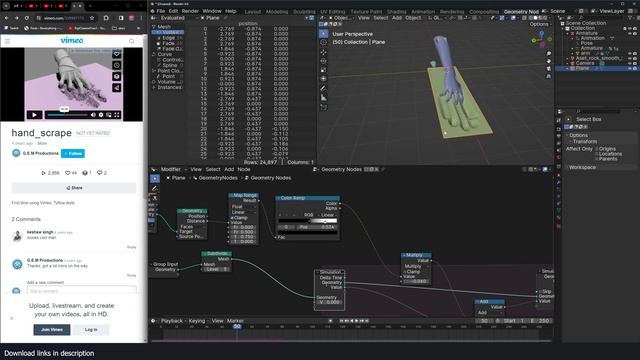
Task: Open Linear interpolation dropdown in Map Range
Action: tap(244, 212)
